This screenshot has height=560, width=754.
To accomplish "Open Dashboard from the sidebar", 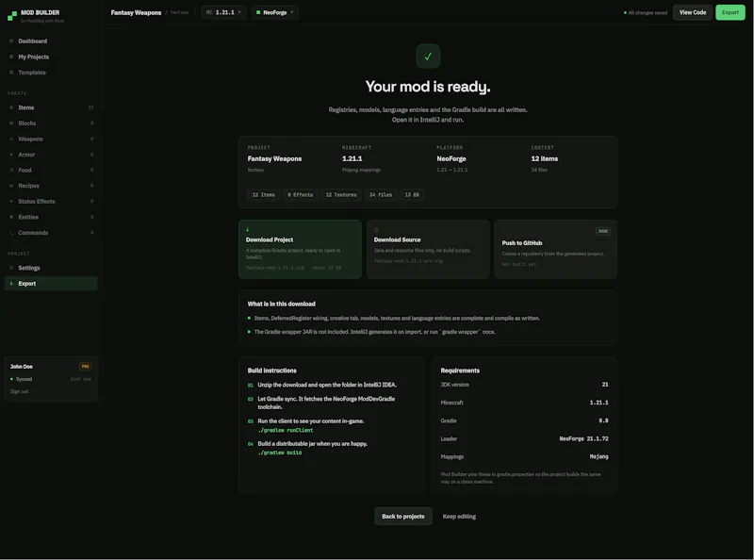I will click(51, 41).
